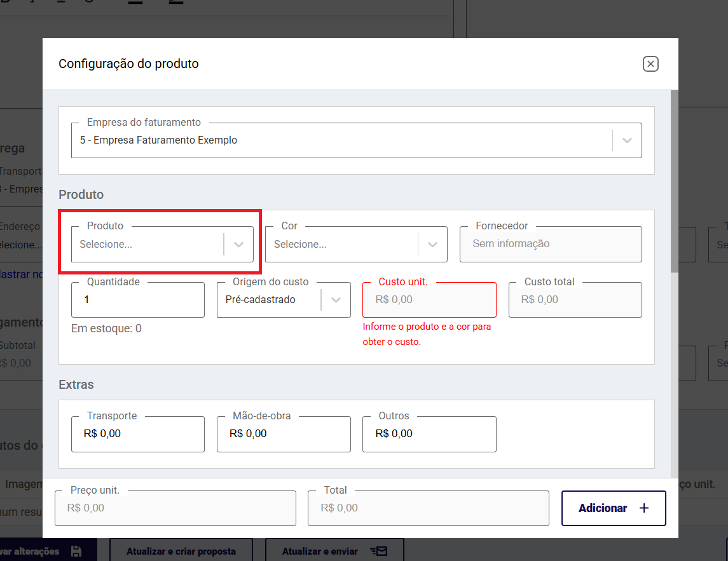Click the Cor dropdown chevron
The image size is (728, 561).
432,245
